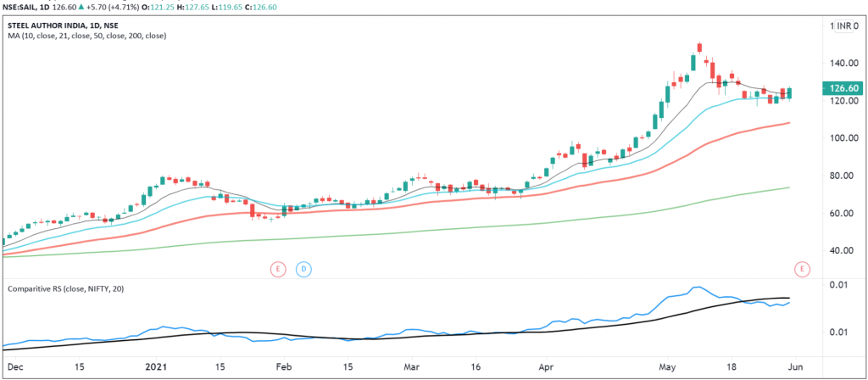Click the red E earnings marker near February
This screenshot has height=380, width=868.
(277, 270)
